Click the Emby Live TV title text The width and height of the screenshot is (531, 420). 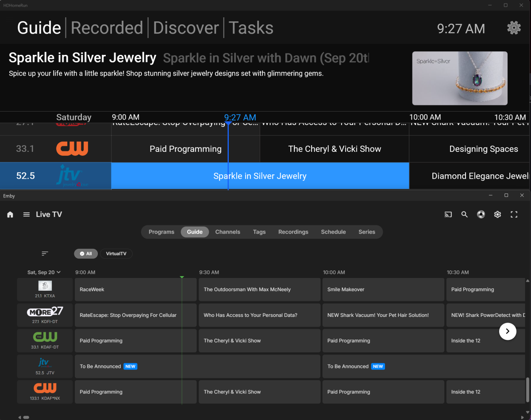tap(49, 215)
